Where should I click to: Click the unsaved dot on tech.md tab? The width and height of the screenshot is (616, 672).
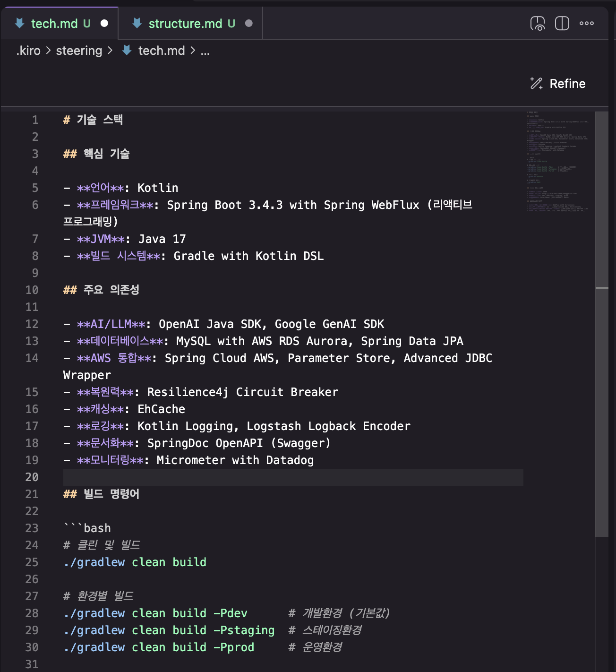click(x=104, y=23)
